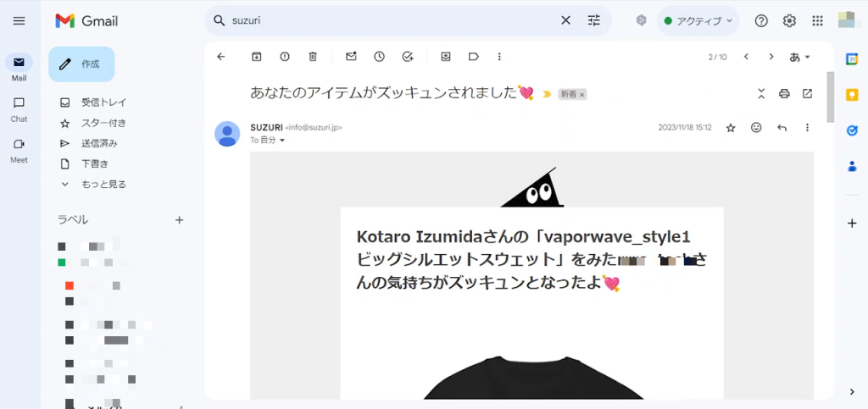Click the Gmail logo
This screenshot has width=868, height=409.
(x=87, y=21)
